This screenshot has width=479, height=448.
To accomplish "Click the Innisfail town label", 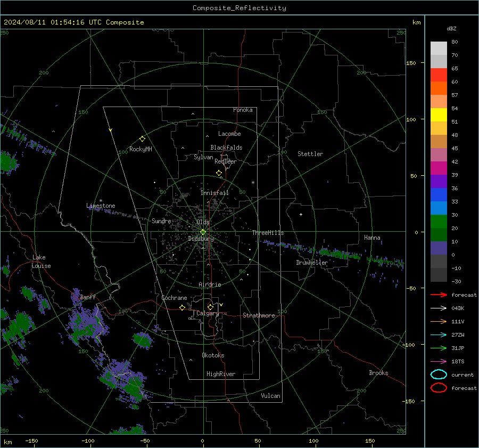I will (214, 193).
